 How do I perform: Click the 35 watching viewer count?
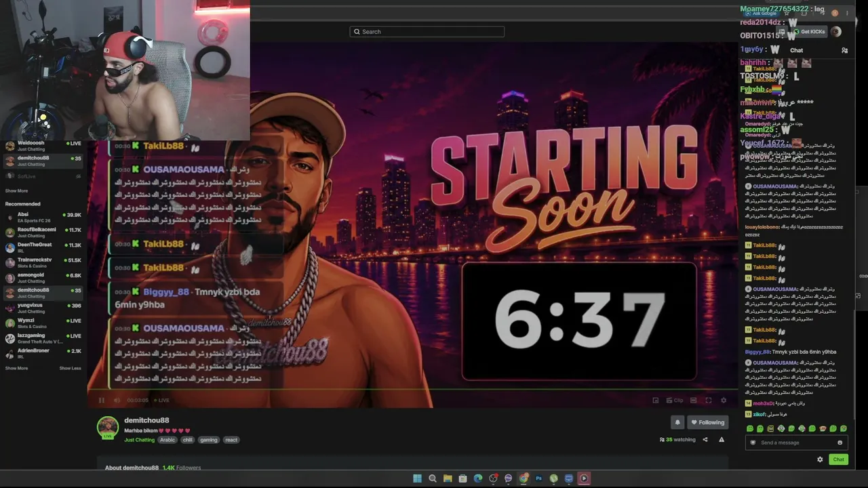[678, 439]
